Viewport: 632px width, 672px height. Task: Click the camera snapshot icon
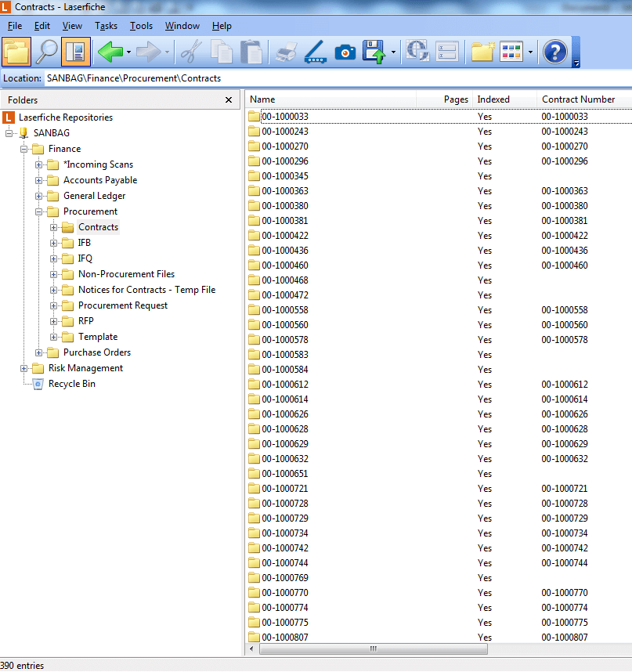point(345,52)
